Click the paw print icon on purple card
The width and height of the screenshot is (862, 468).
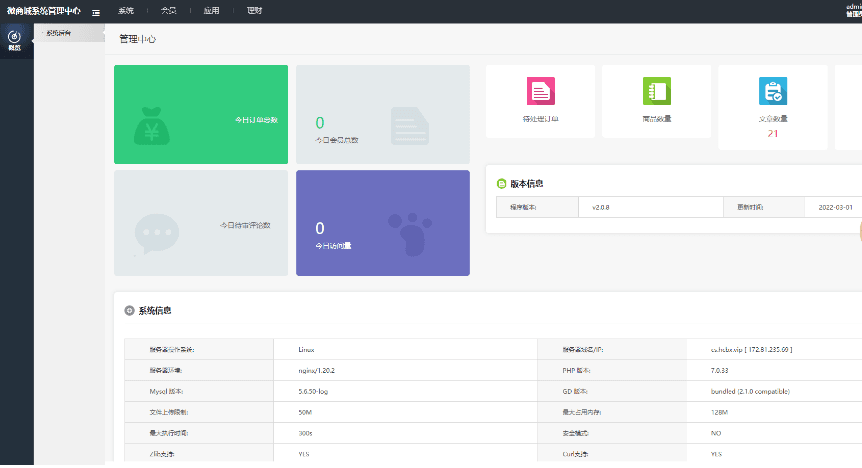(411, 231)
